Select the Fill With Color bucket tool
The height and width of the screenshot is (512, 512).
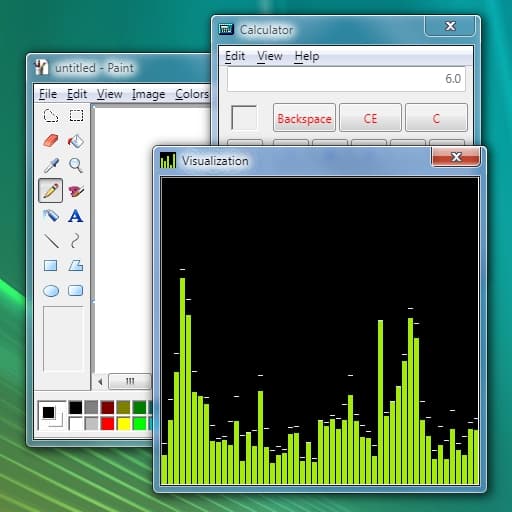pyautogui.click(x=76, y=141)
